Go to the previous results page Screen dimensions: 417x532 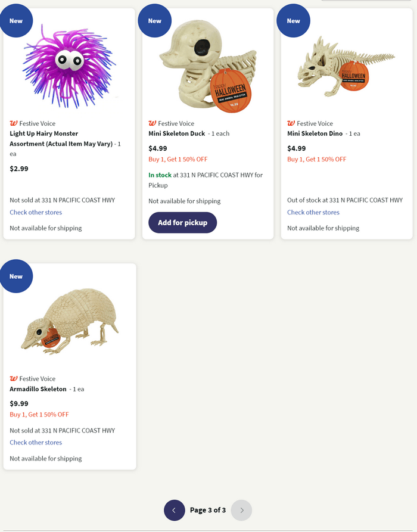click(174, 510)
